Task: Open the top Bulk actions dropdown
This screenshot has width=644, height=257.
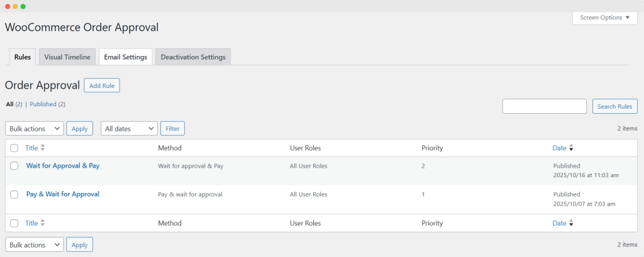Action: [35, 128]
